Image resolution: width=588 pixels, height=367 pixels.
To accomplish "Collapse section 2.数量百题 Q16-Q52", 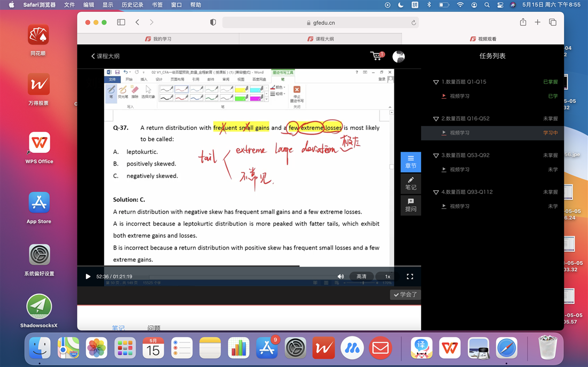I will coord(436,119).
